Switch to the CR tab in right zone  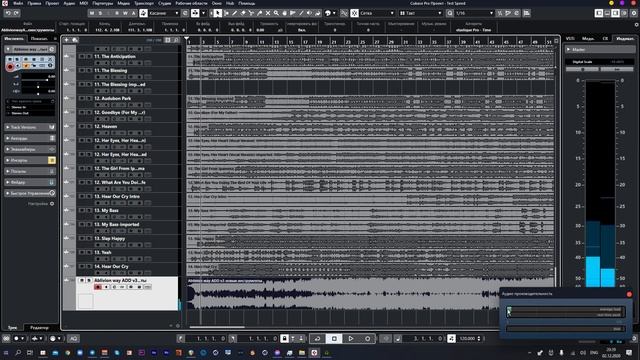[x=605, y=38]
